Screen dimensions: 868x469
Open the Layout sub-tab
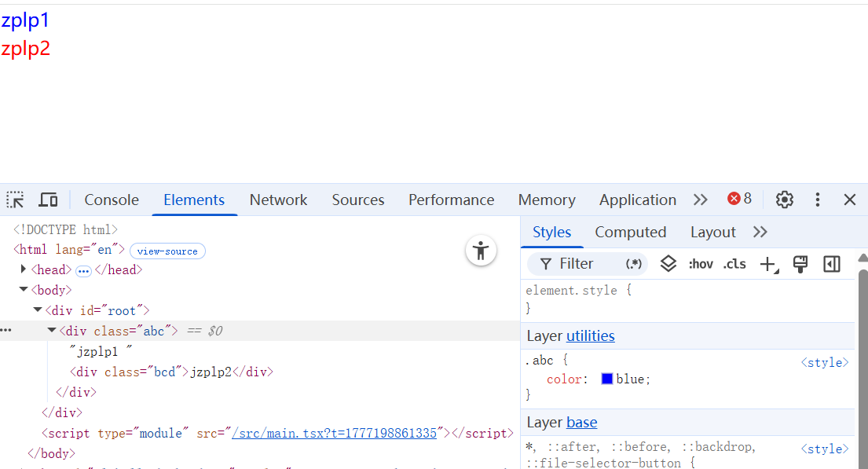click(713, 232)
